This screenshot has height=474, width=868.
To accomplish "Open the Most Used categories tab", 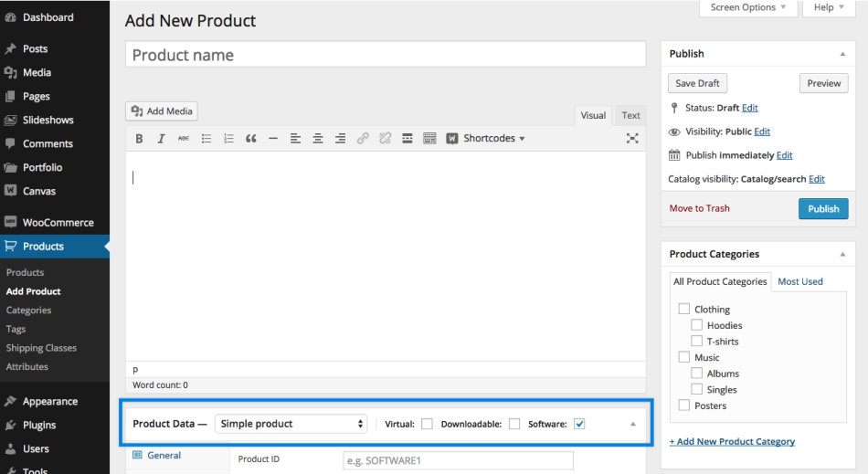I will (x=800, y=281).
